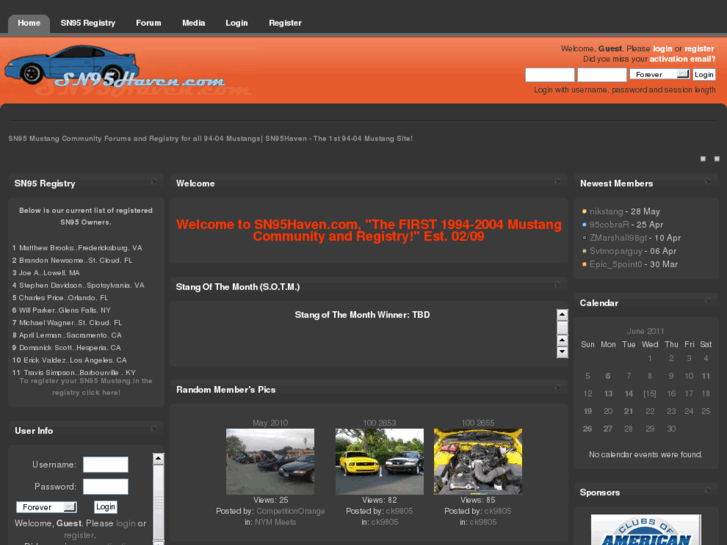The width and height of the screenshot is (727, 545).
Task: Open Epic_5point0's member profile
Action: [616, 264]
